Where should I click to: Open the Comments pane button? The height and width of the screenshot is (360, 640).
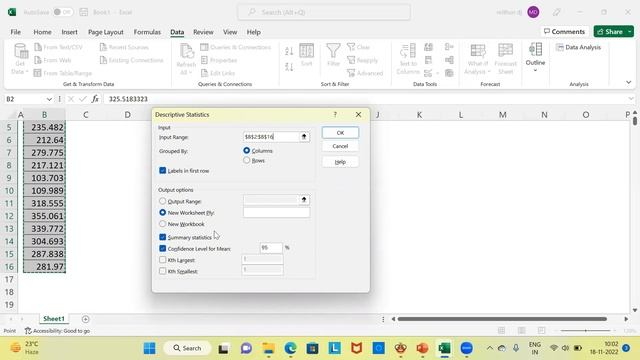click(564, 31)
